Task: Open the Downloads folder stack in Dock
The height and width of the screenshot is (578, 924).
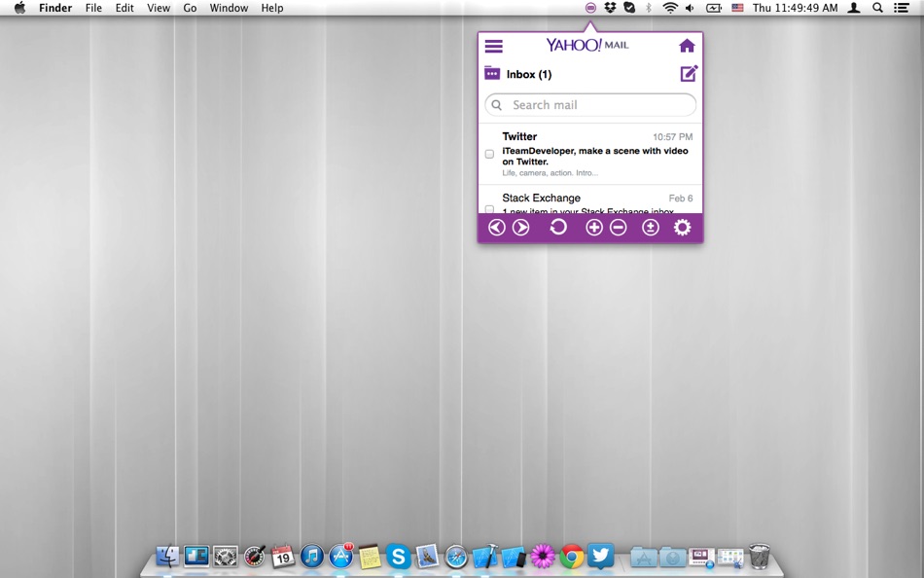Action: click(x=672, y=557)
